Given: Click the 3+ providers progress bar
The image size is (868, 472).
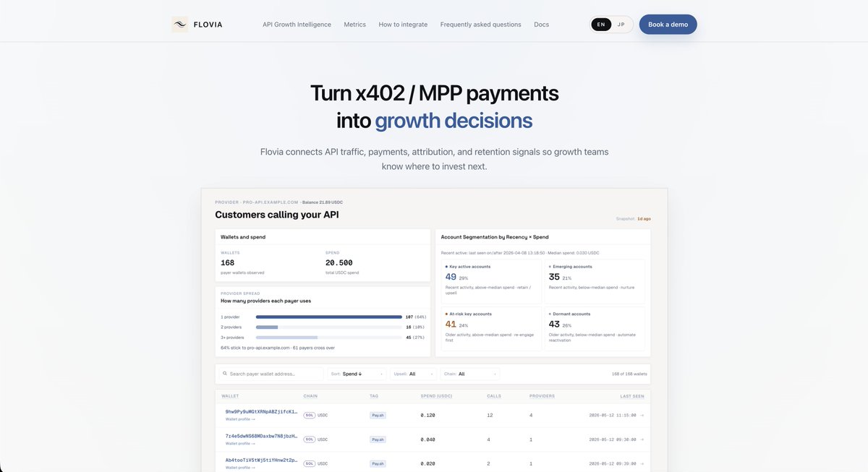Looking at the screenshot, I should [329, 337].
